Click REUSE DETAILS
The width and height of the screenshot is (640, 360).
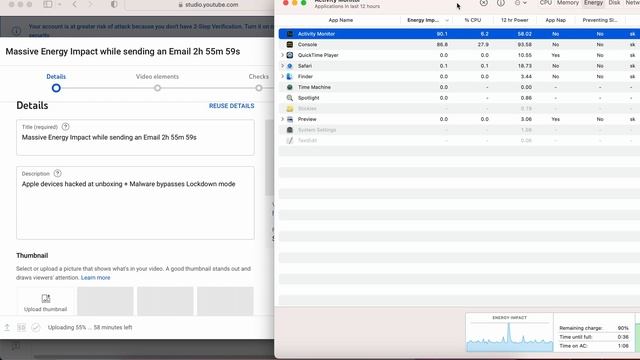pyautogui.click(x=231, y=106)
